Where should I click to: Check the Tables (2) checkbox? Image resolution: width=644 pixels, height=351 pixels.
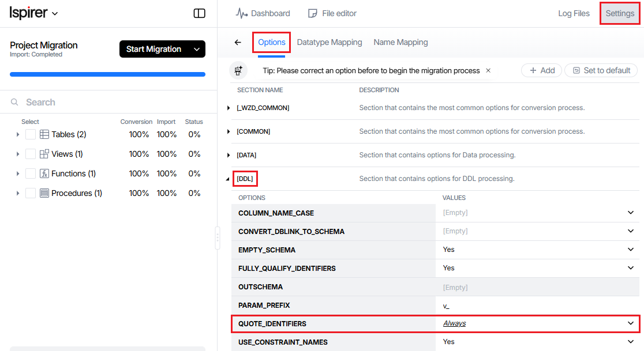click(31, 134)
